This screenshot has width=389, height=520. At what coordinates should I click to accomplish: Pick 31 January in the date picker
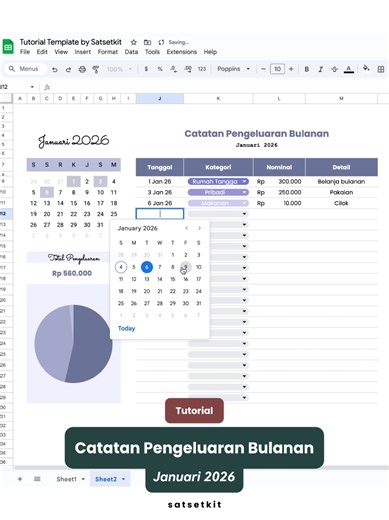199,303
